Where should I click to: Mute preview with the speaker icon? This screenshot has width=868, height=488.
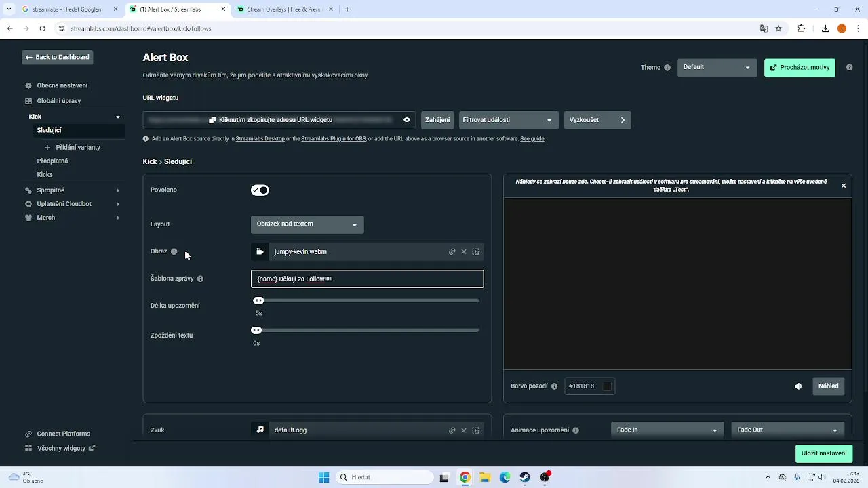798,386
